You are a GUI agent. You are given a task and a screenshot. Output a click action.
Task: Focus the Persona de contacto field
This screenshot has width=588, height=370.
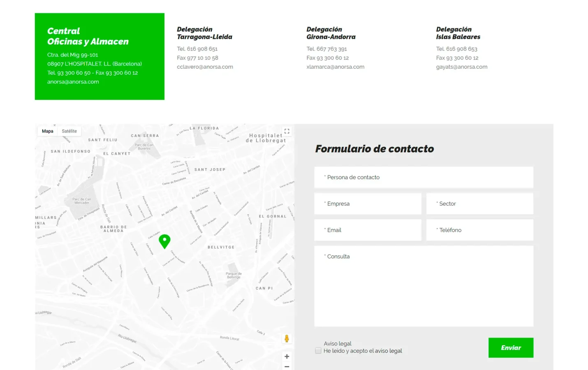[x=424, y=177]
